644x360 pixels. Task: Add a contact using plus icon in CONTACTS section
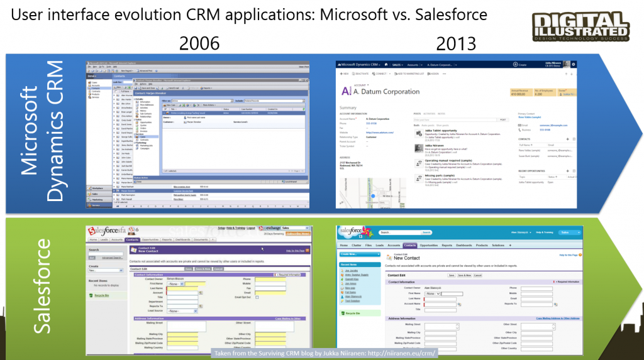click(x=568, y=139)
